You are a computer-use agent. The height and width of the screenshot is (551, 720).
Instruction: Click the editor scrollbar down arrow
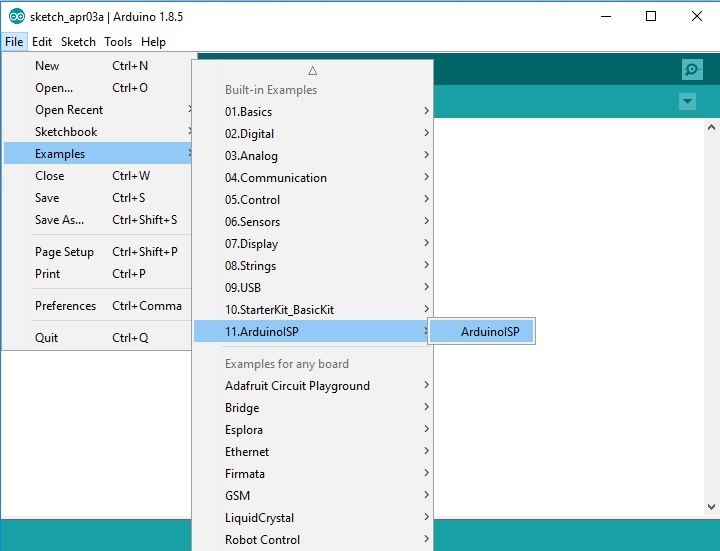coord(711,507)
